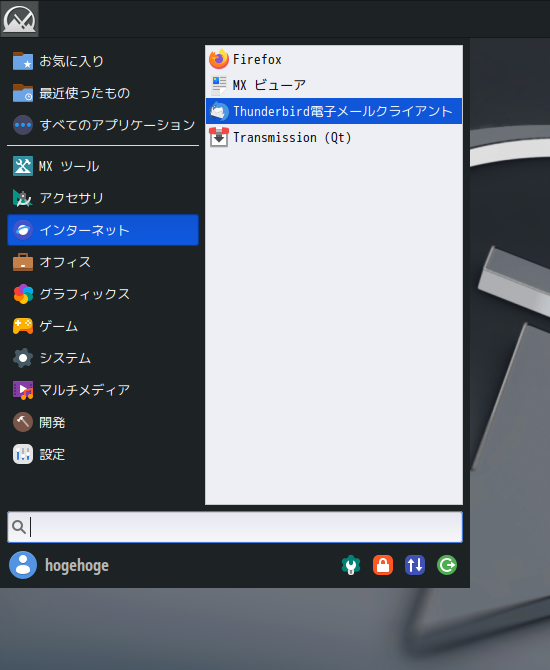Start Transmission (Qt) torrent client

pos(334,137)
